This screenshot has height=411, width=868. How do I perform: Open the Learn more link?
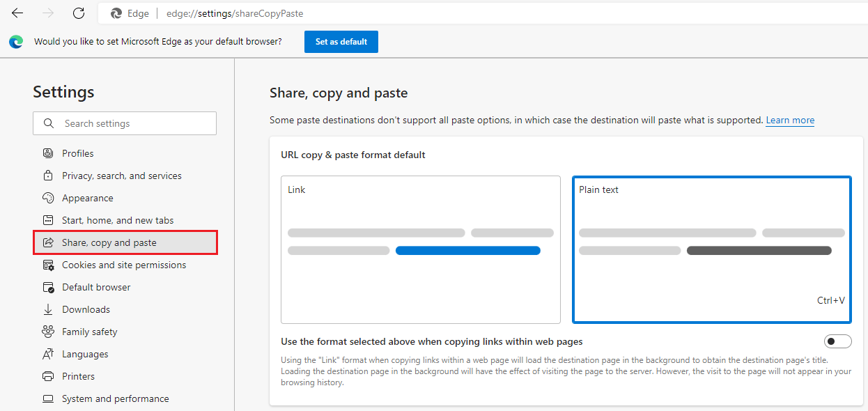coord(790,120)
